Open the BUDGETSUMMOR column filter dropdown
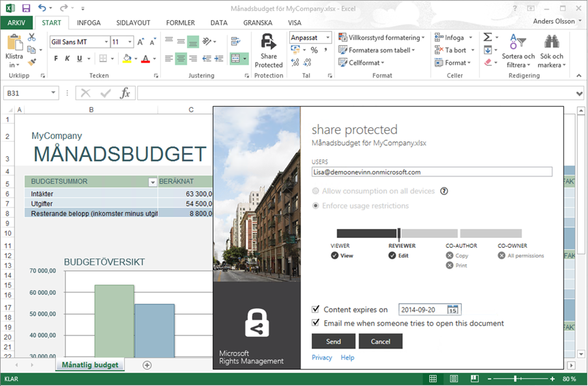 pos(153,182)
